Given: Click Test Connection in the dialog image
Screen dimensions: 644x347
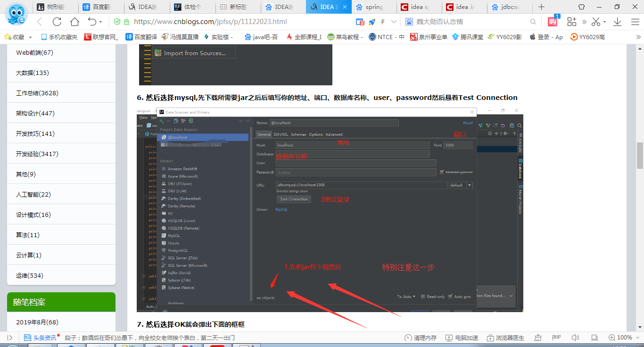Looking at the screenshot, I should (294, 199).
